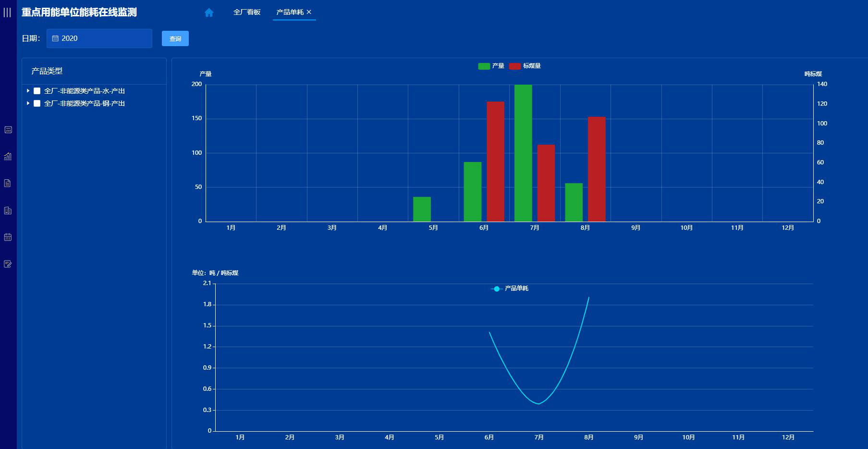This screenshot has height=449, width=868.
Task: Open the 2020 year date picker
Action: (99, 38)
